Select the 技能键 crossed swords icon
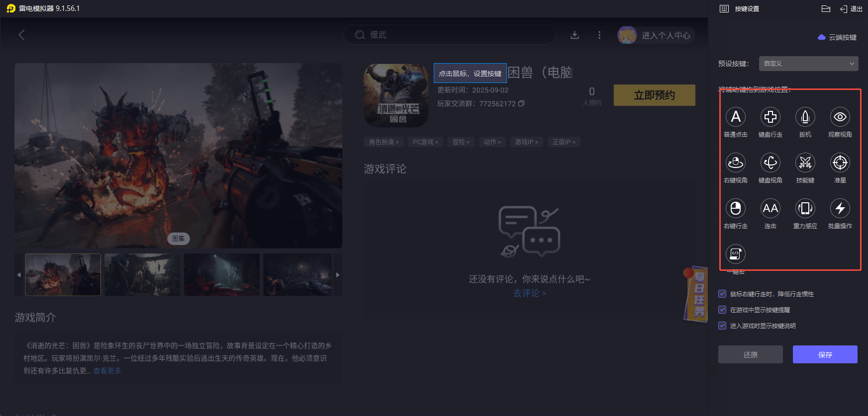868x416 pixels. click(x=805, y=163)
